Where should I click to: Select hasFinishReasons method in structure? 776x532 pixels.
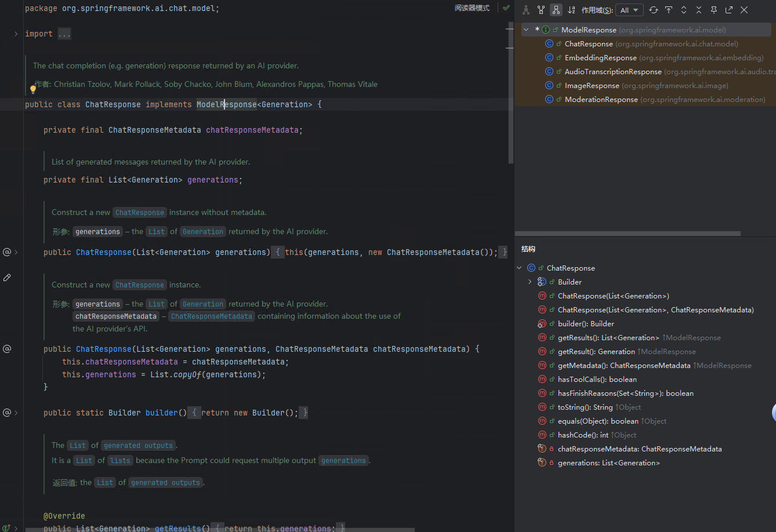[626, 393]
